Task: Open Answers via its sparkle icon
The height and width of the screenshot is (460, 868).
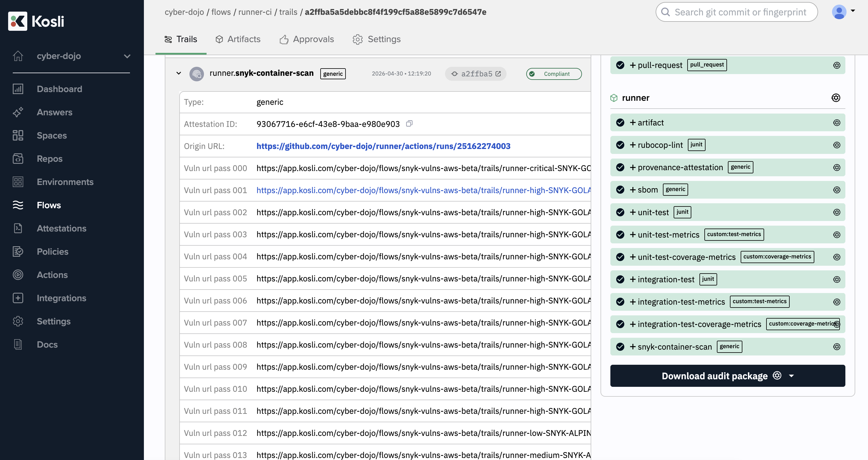Action: pos(18,112)
